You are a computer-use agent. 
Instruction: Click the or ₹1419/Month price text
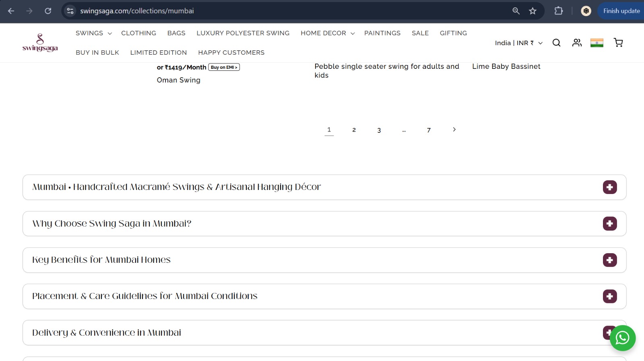pyautogui.click(x=182, y=67)
